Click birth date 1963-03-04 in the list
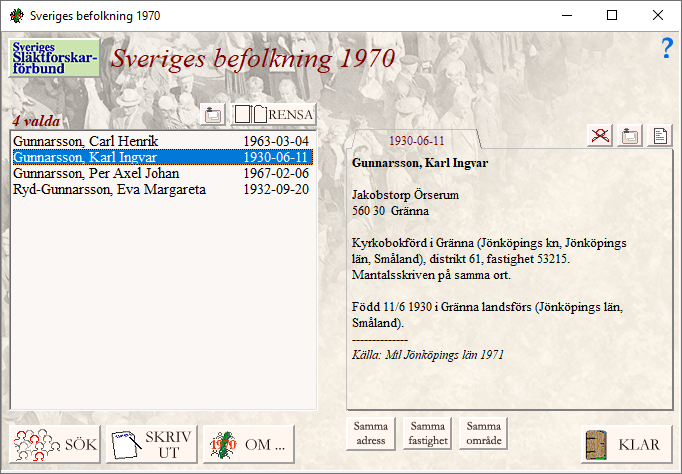682x474 pixels. pyautogui.click(x=276, y=141)
